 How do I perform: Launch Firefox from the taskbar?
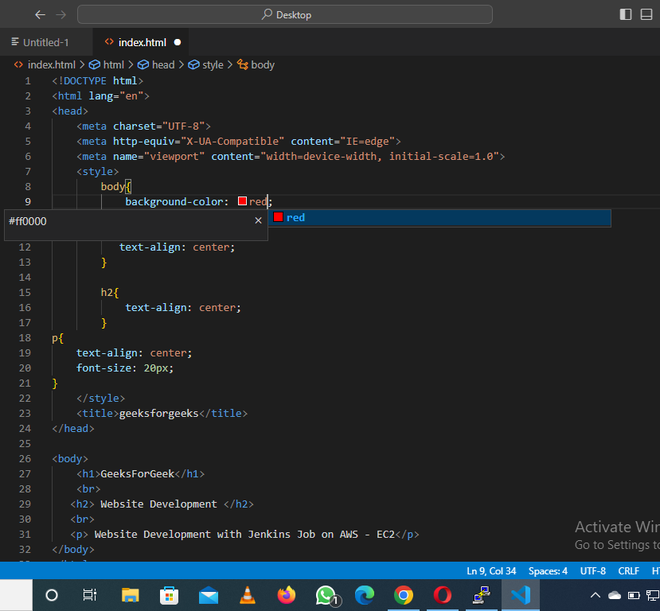tap(287, 595)
